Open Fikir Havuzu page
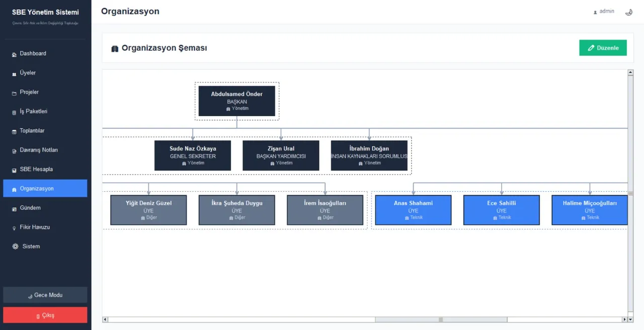The width and height of the screenshot is (644, 330). click(x=45, y=227)
